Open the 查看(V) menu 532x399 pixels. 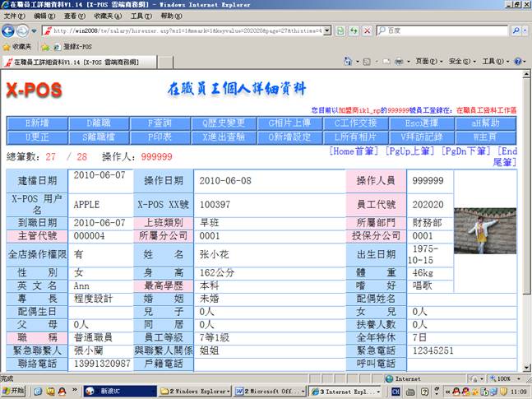(74, 16)
